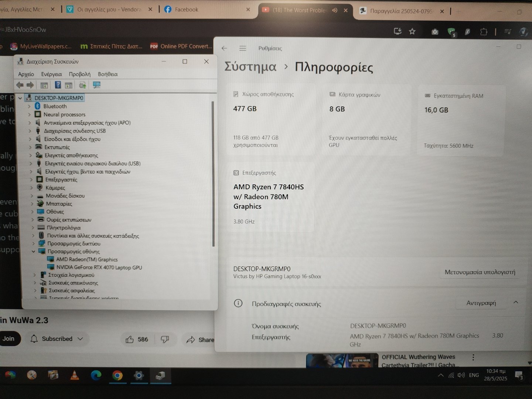Expand the Bluetooth node arrow
The width and height of the screenshot is (532, 399).
pos(29,106)
